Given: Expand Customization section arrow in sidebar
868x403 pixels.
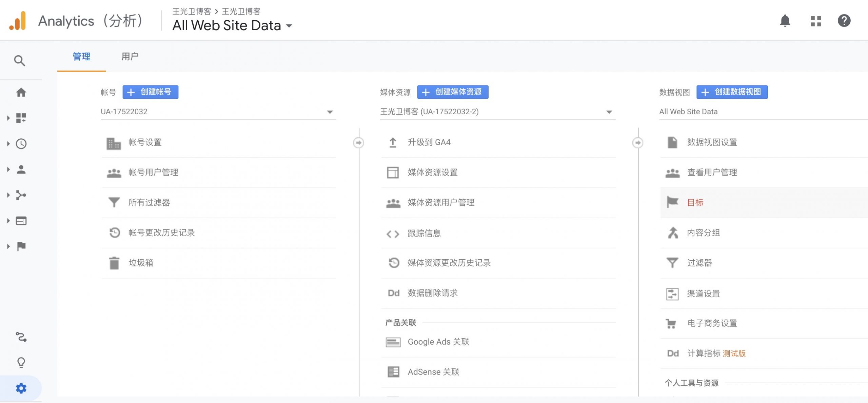Looking at the screenshot, I should coord(8,118).
